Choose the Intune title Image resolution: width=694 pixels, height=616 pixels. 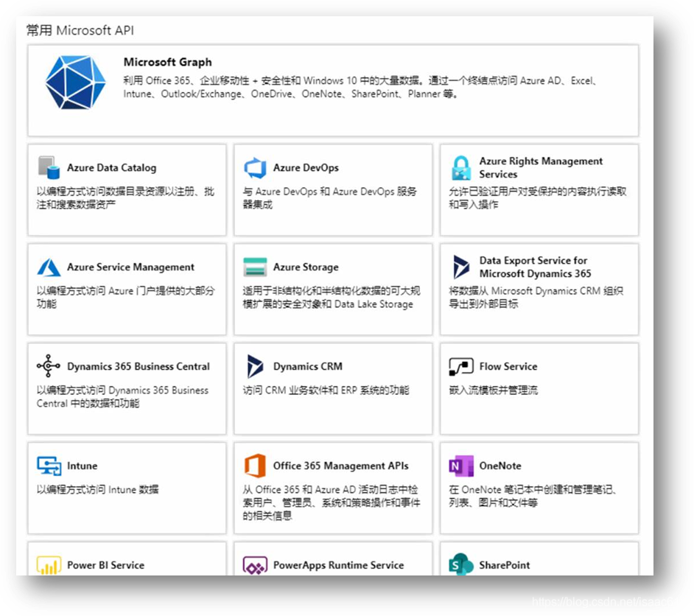[x=83, y=466]
